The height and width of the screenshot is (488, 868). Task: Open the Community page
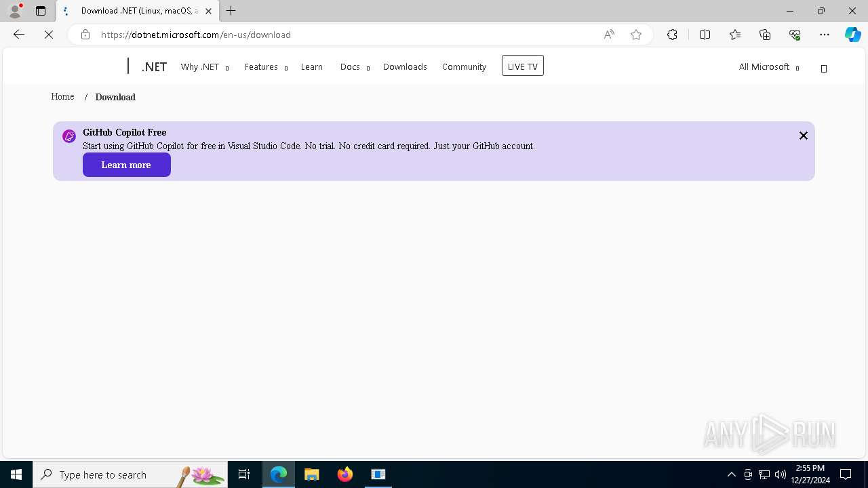pyautogui.click(x=464, y=66)
